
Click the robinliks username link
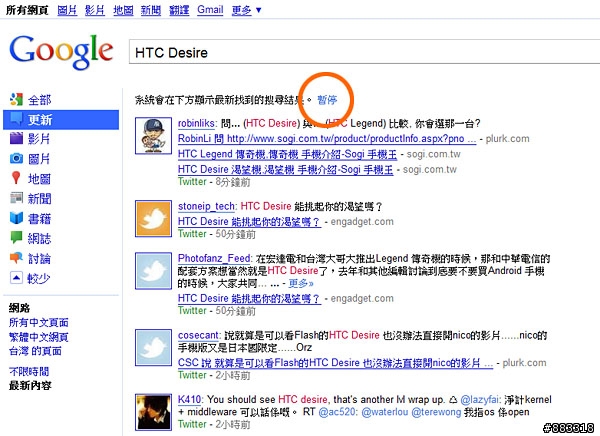pyautogui.click(x=197, y=123)
